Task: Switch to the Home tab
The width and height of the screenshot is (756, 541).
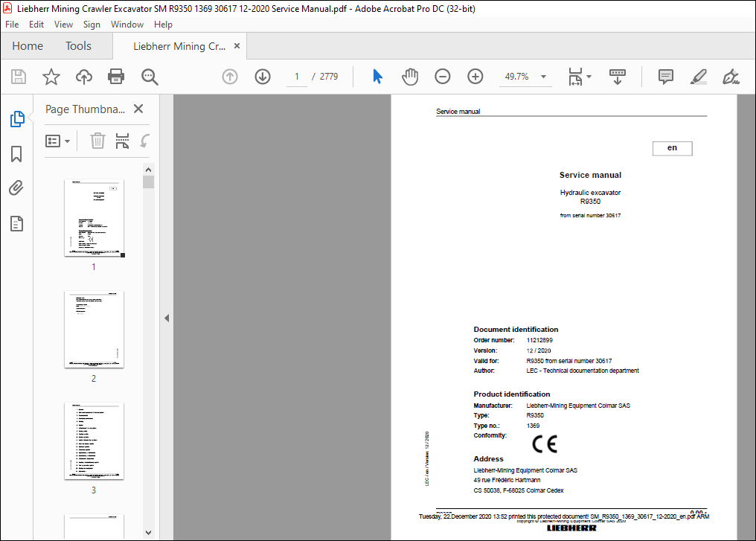Action: coord(28,46)
